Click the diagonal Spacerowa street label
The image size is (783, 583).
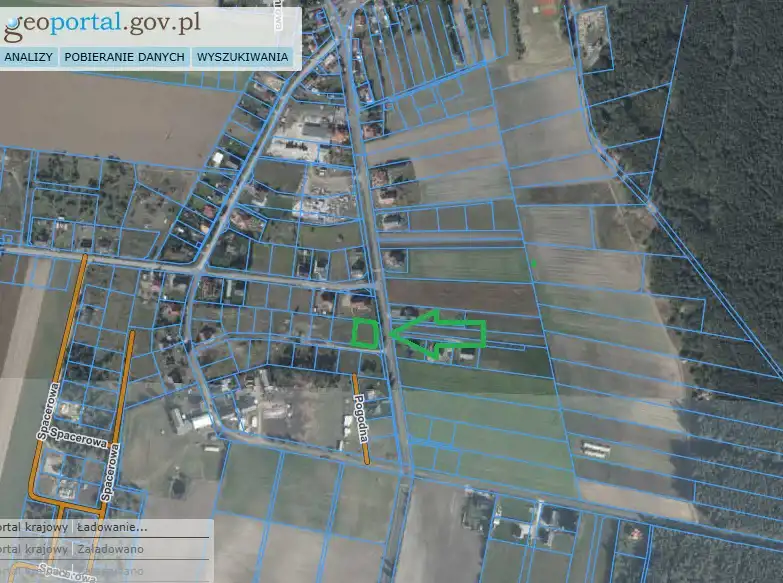click(x=80, y=436)
